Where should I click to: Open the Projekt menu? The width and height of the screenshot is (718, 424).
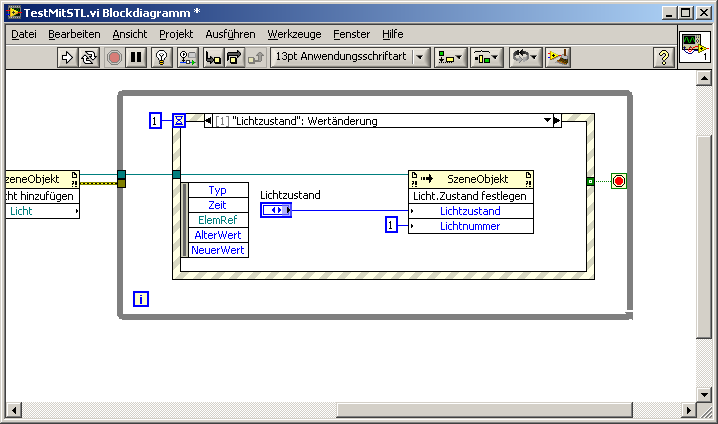pos(176,34)
